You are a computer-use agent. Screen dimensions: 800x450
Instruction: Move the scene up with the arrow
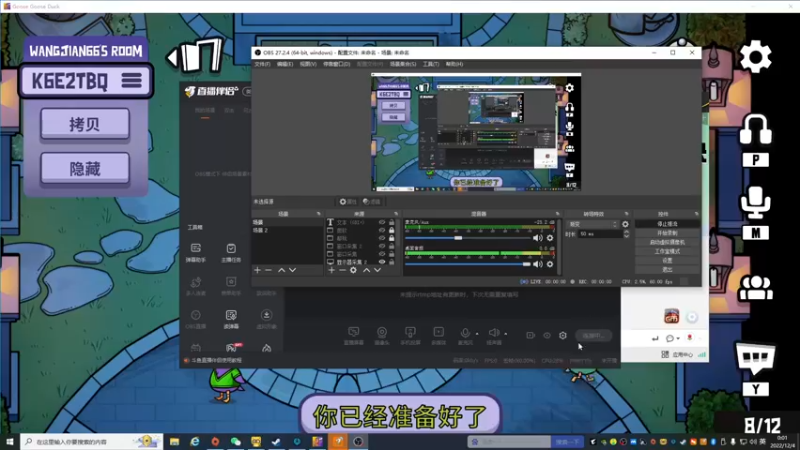click(281, 270)
